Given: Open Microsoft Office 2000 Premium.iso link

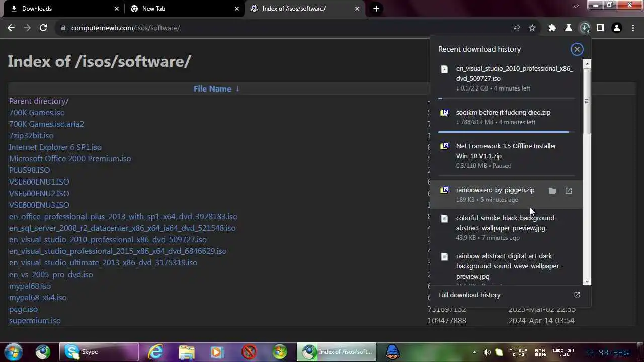Looking at the screenshot, I should pos(70,158).
